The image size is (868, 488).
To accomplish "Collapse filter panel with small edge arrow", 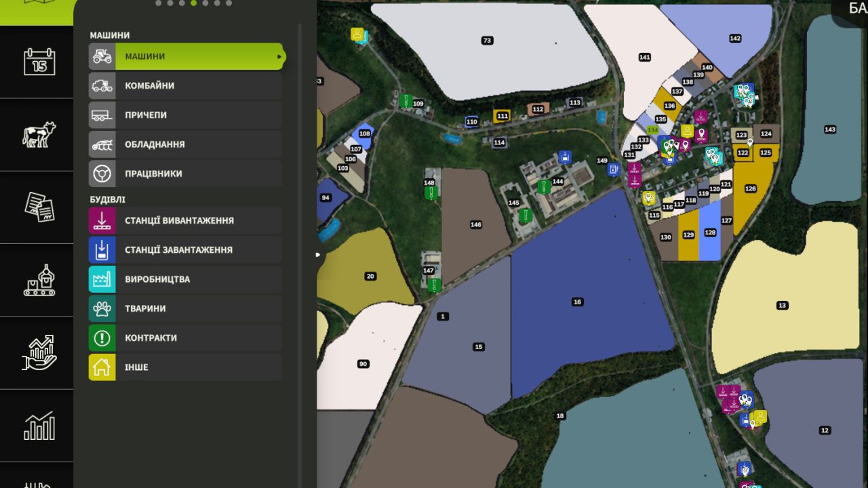I will pyautogui.click(x=318, y=255).
